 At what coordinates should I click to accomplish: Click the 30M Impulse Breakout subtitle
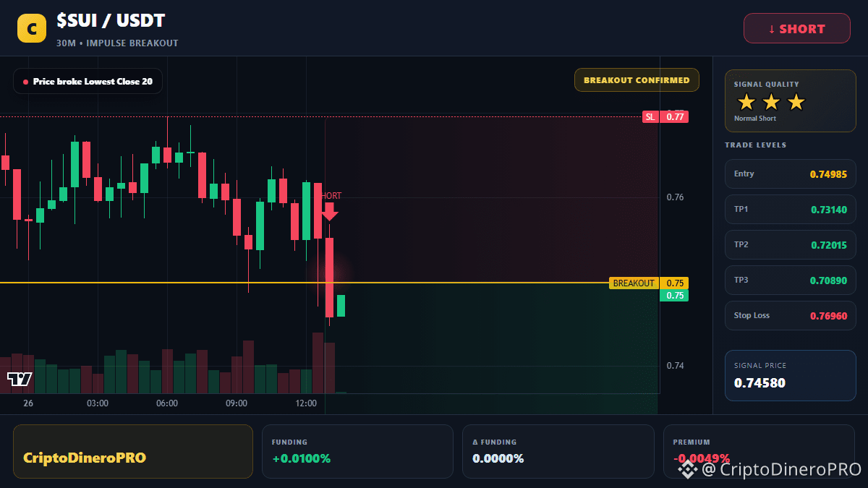pos(117,43)
